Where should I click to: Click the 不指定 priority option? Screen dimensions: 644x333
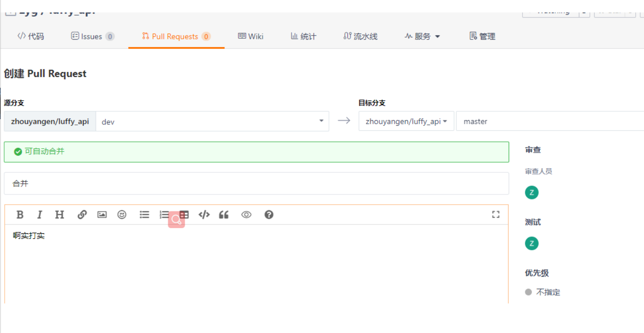point(543,292)
